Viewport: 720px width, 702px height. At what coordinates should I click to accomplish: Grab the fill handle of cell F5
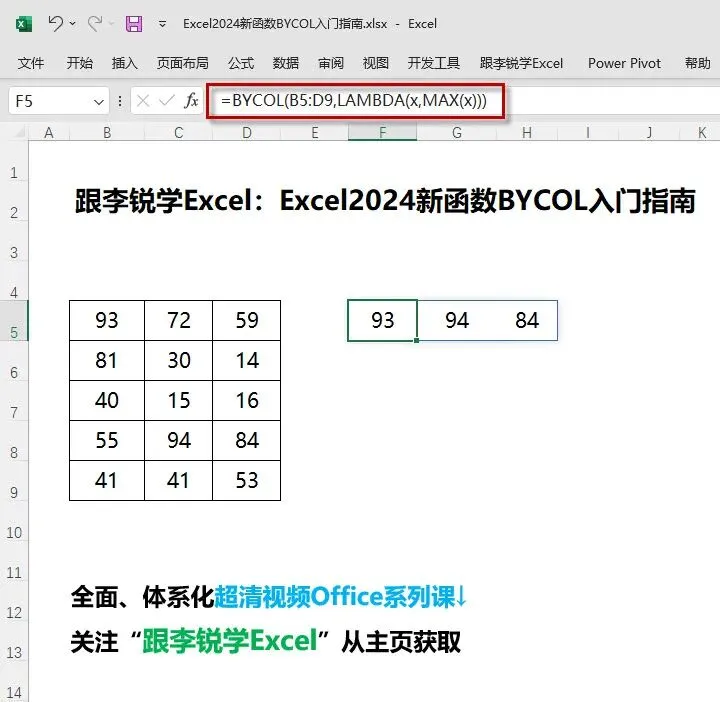point(416,341)
